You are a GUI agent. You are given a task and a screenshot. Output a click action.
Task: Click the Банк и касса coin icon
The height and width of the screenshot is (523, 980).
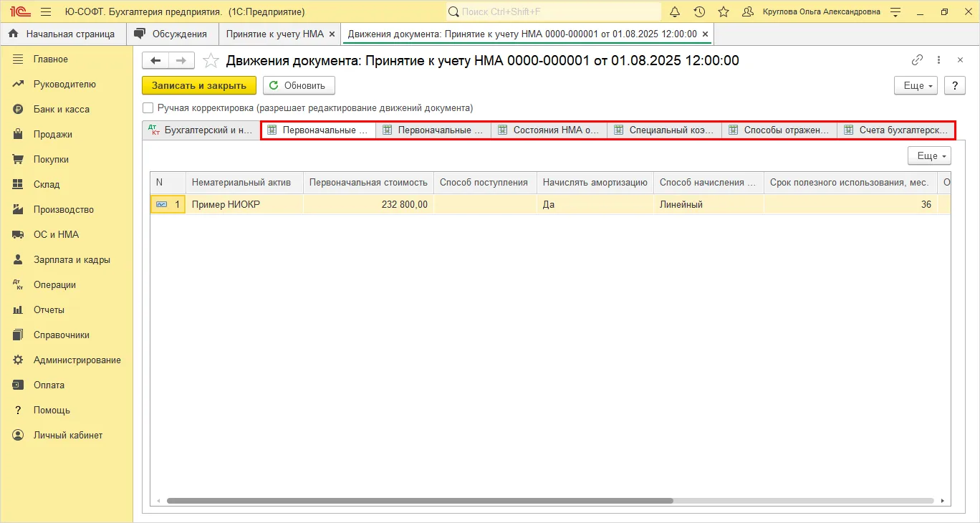19,109
